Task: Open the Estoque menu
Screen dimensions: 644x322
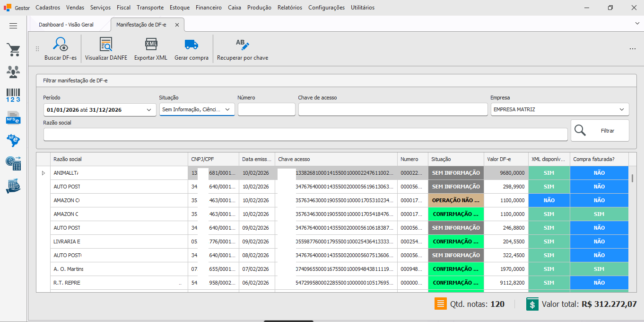Action: click(179, 8)
